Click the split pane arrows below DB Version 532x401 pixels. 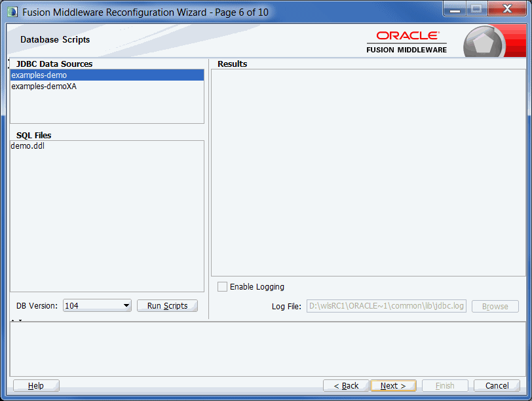pyautogui.click(x=16, y=320)
